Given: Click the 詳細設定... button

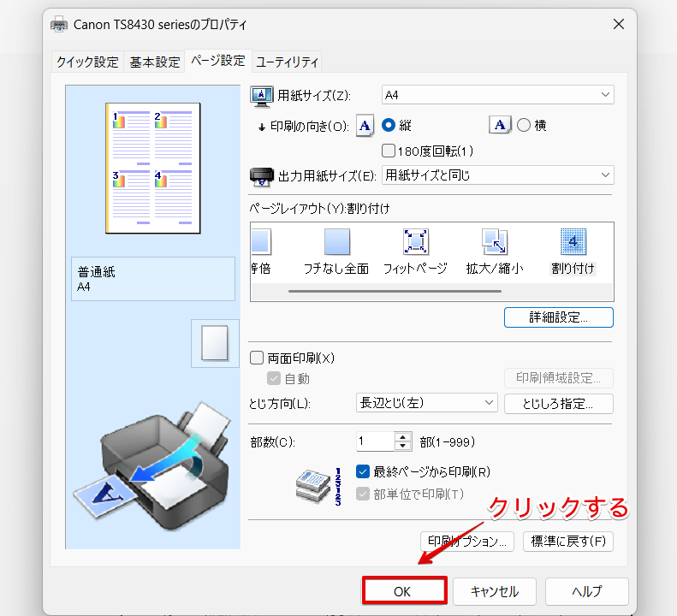Looking at the screenshot, I should pos(559,317).
